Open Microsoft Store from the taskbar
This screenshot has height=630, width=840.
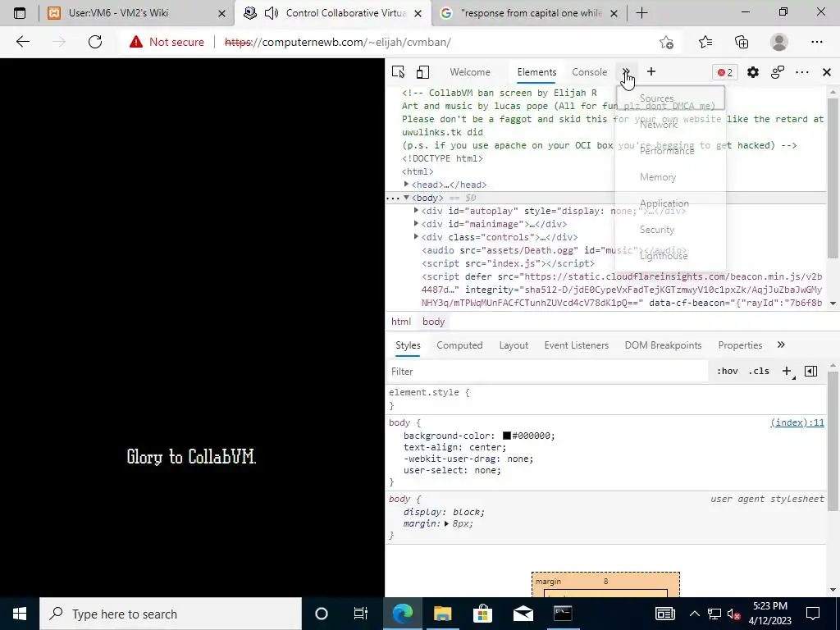pos(482,614)
